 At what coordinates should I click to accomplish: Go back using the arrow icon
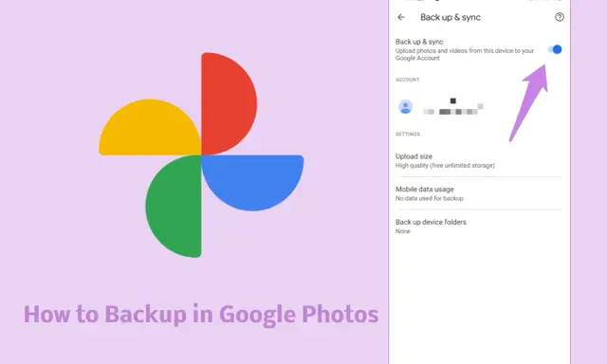[x=401, y=17]
